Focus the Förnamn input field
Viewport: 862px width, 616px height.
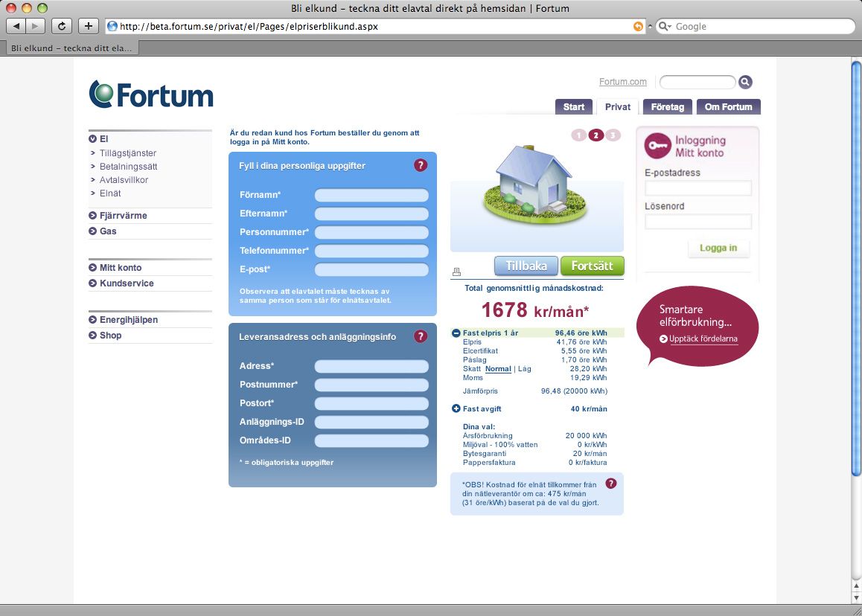tap(371, 195)
